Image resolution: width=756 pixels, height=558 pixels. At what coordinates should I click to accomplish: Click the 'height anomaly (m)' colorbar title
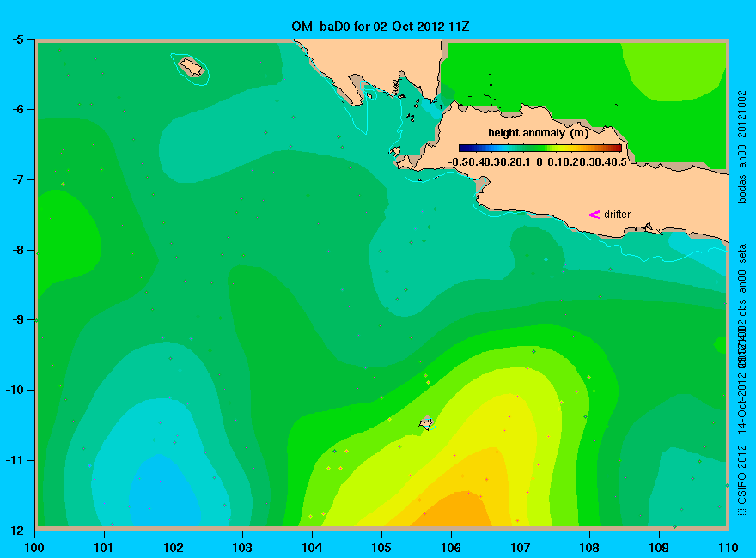coord(538,133)
